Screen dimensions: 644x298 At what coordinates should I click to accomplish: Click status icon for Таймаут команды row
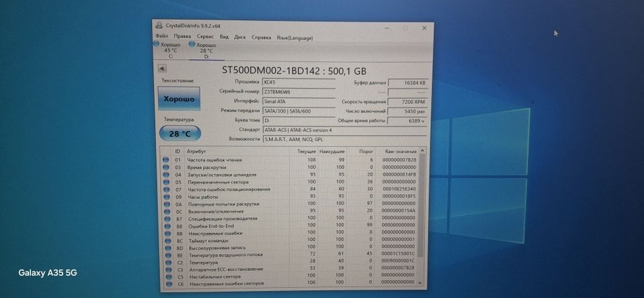click(x=167, y=241)
